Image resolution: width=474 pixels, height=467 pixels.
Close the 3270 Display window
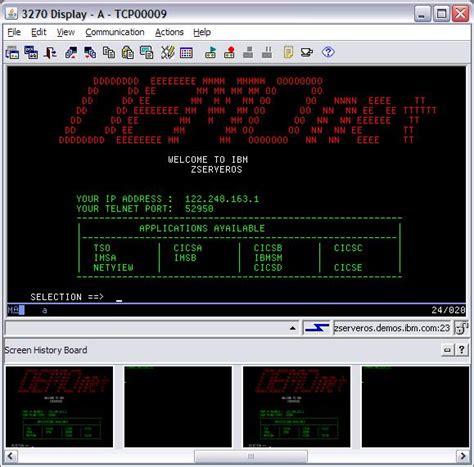click(461, 14)
